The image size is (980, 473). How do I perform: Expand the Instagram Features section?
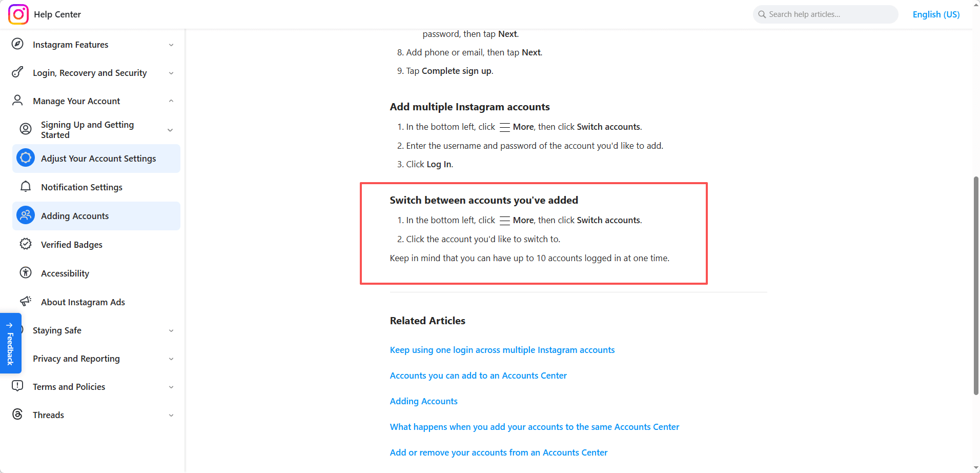click(171, 45)
